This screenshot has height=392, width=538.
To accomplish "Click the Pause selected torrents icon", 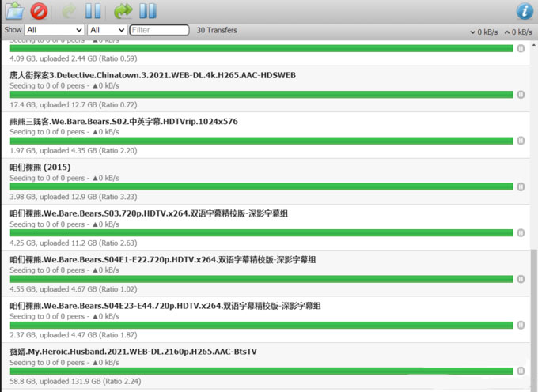I will (93, 11).
